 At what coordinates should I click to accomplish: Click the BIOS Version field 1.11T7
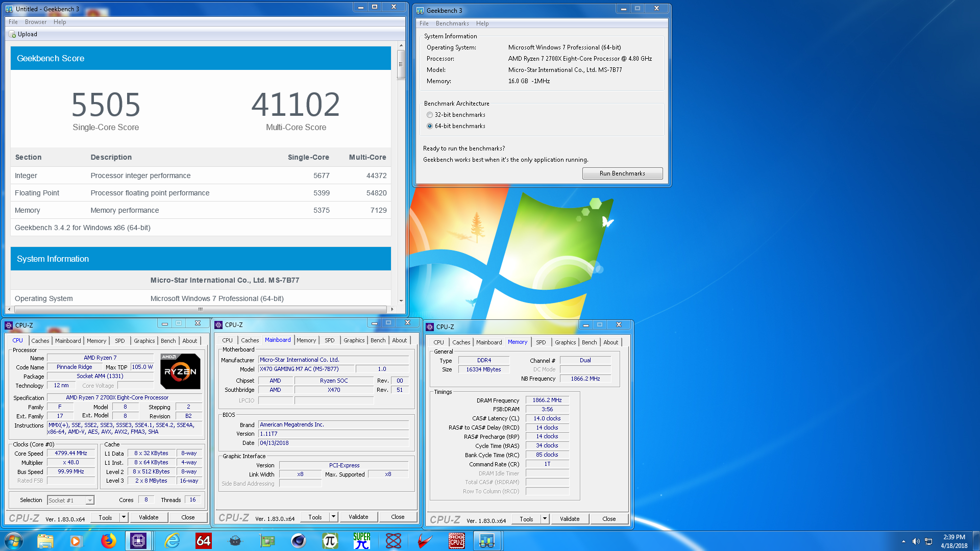[x=333, y=434]
